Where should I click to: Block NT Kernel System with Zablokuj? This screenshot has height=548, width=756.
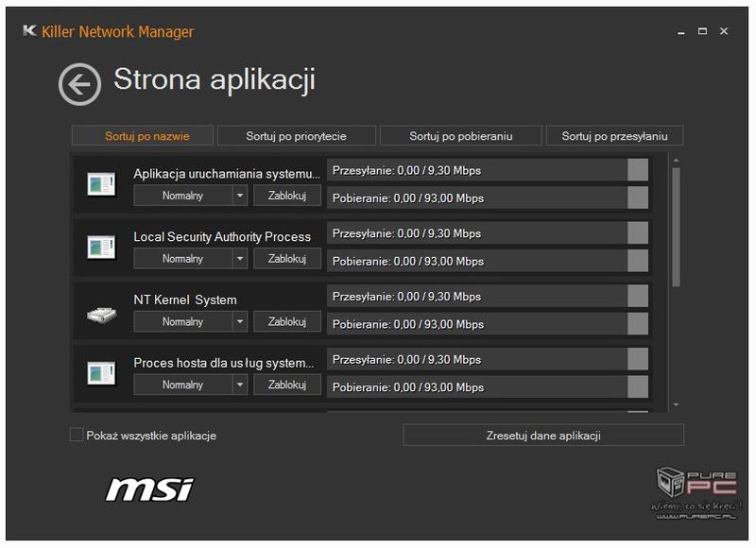pos(287,322)
